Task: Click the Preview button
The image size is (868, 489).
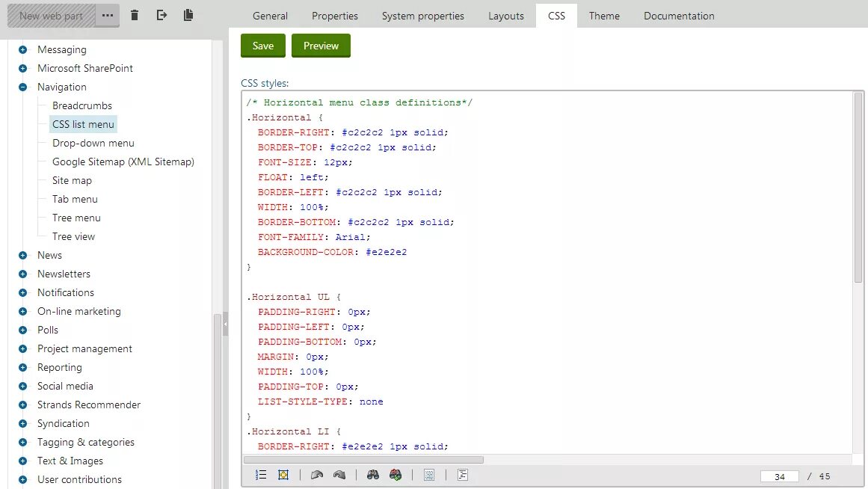Action: click(x=321, y=46)
